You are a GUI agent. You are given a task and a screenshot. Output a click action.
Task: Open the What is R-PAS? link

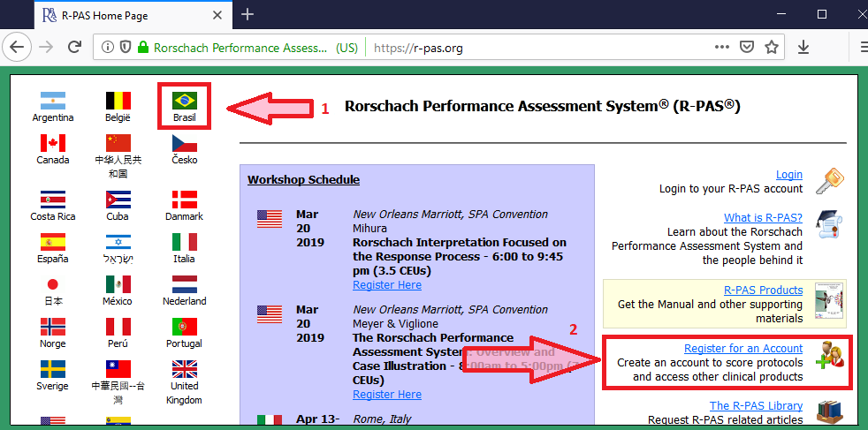pyautogui.click(x=763, y=217)
